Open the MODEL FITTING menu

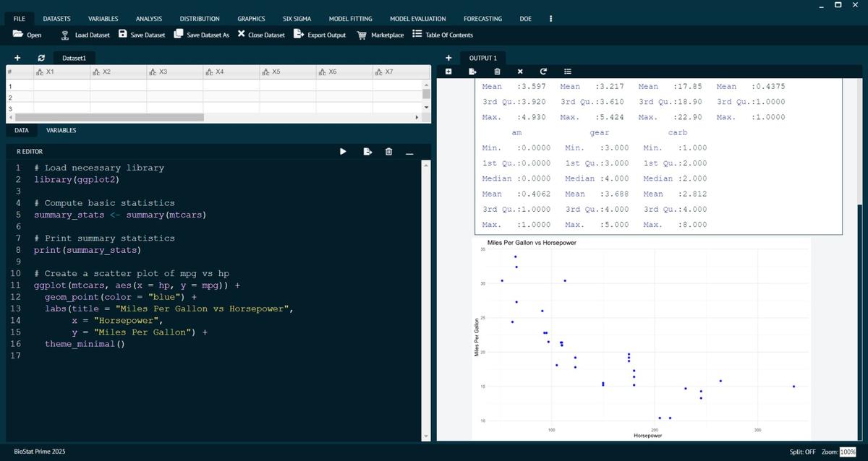350,19
